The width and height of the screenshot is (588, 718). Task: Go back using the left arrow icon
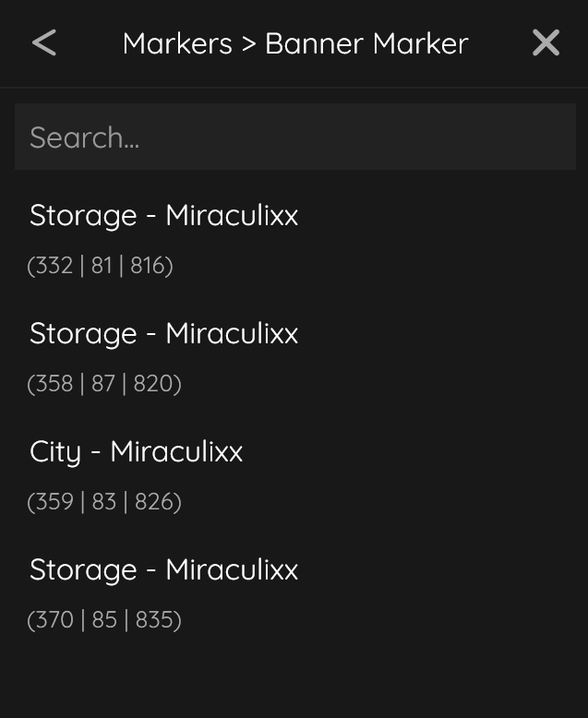pos(44,43)
